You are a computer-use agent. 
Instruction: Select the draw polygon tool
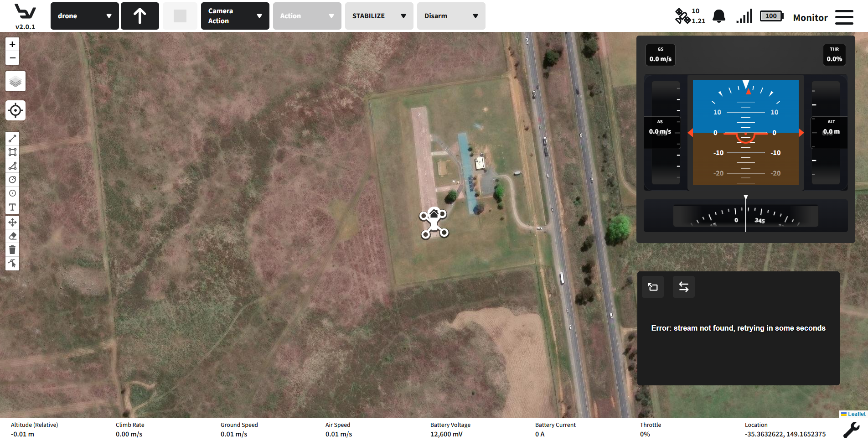click(12, 166)
